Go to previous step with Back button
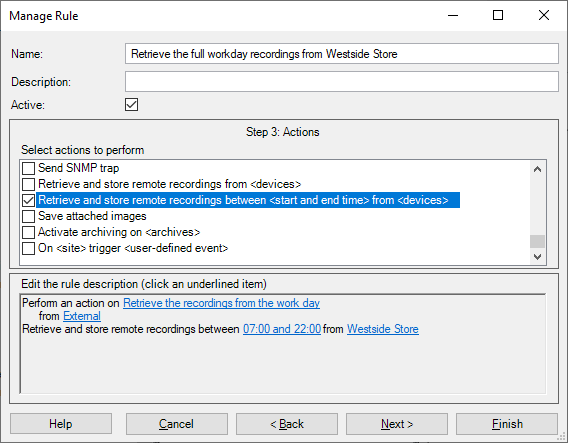The width and height of the screenshot is (568, 443). click(287, 424)
